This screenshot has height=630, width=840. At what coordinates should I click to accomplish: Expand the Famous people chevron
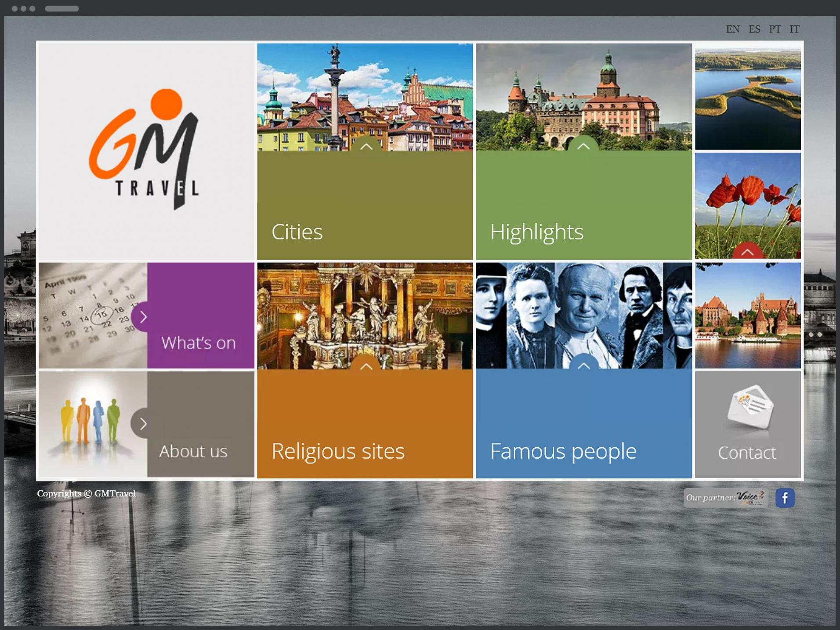pos(583,365)
